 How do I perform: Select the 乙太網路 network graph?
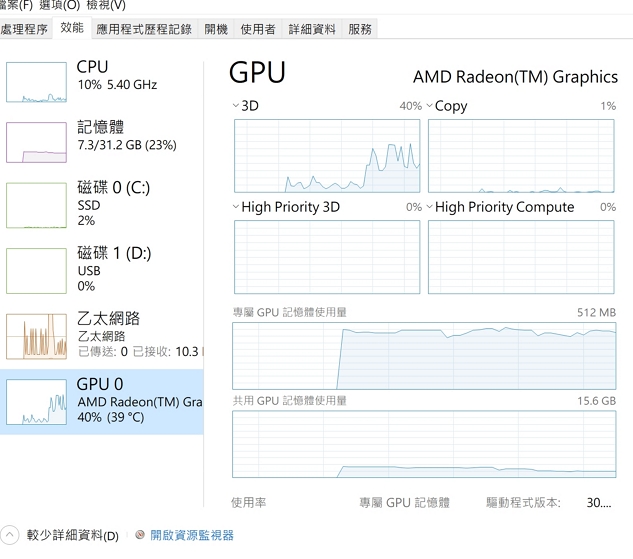tap(36, 336)
